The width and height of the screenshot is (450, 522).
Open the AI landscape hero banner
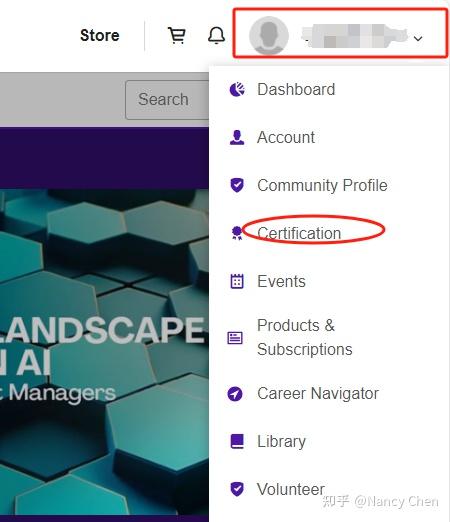pos(104,352)
